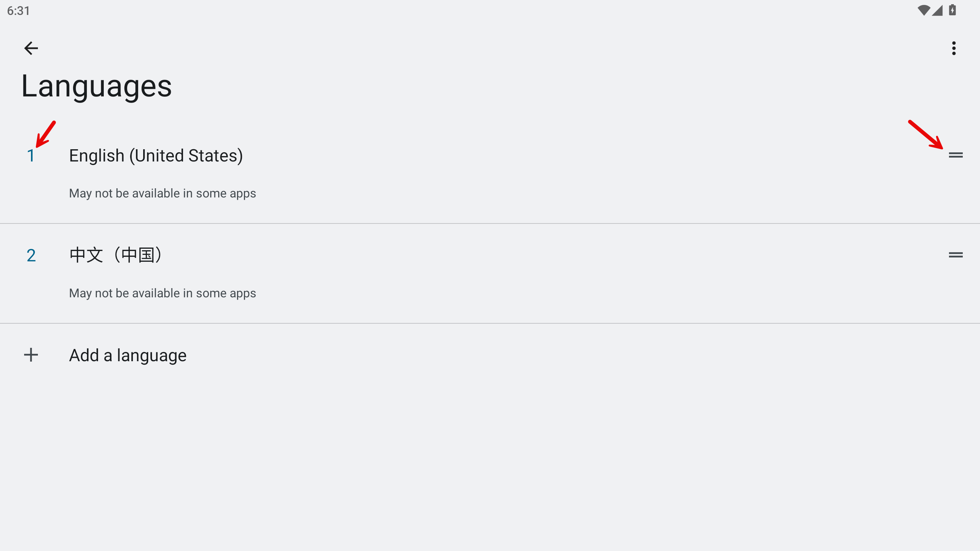This screenshot has height=551, width=980.
Task: Tap blank space right of English (United States)
Action: (x=574, y=155)
